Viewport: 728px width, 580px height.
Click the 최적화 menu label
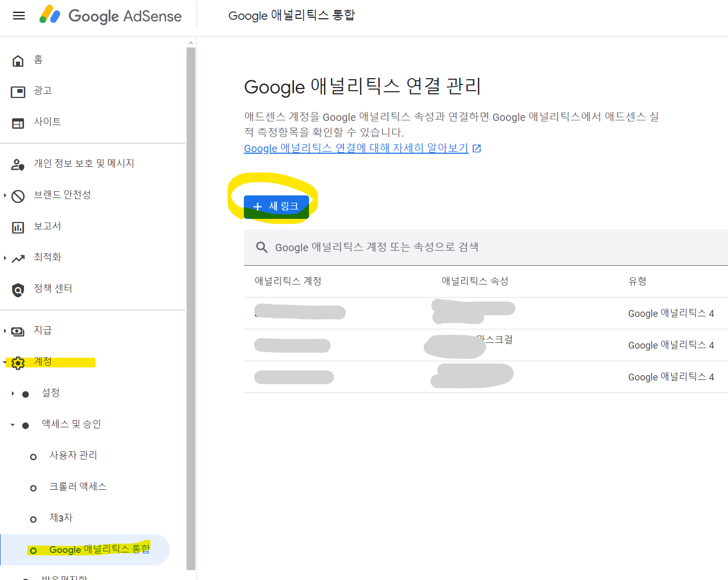tap(47, 257)
